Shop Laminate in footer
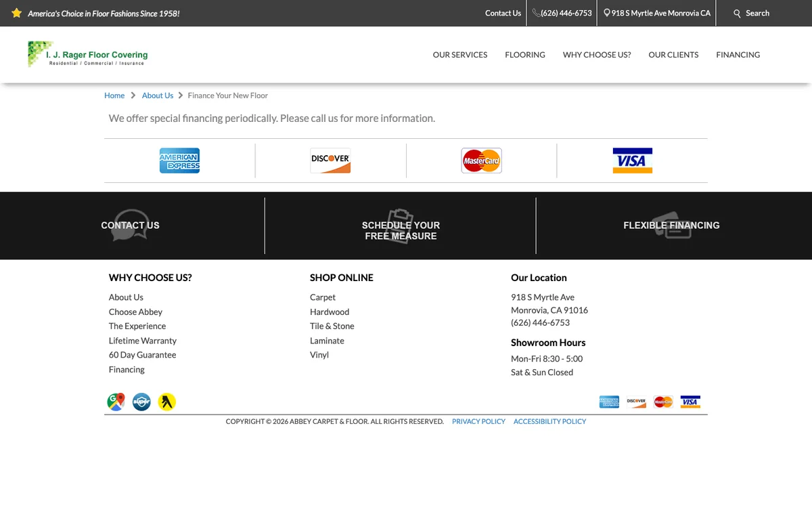The height and width of the screenshot is (508, 812). coord(327,341)
